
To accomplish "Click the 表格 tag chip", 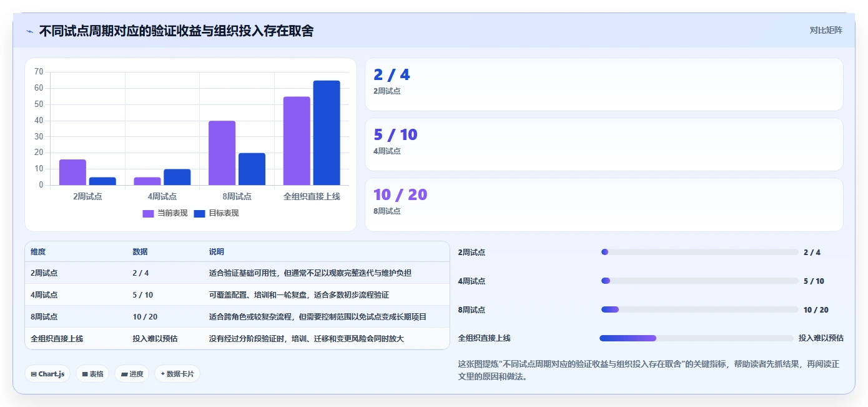I will (92, 374).
